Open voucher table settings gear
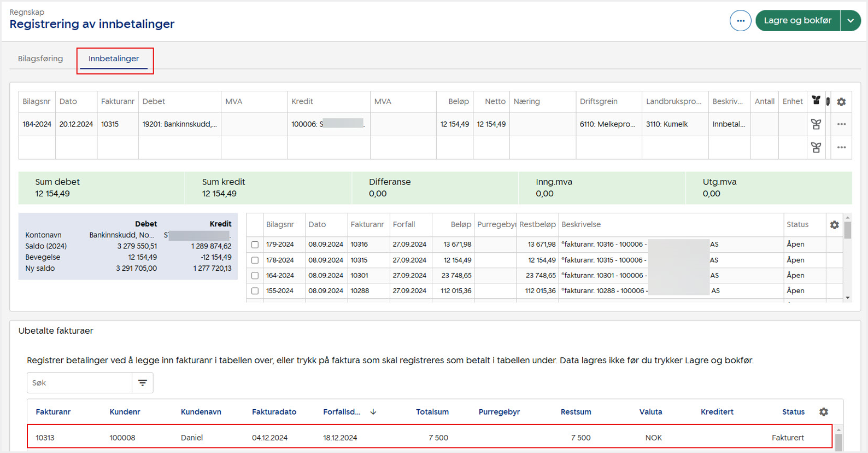This screenshot has width=868, height=453. coord(841,102)
